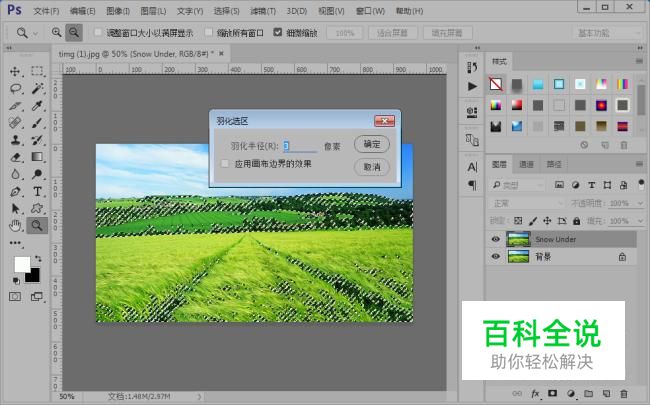Select the Path Selection tool
The width and height of the screenshot is (650, 405).
pos(15,208)
